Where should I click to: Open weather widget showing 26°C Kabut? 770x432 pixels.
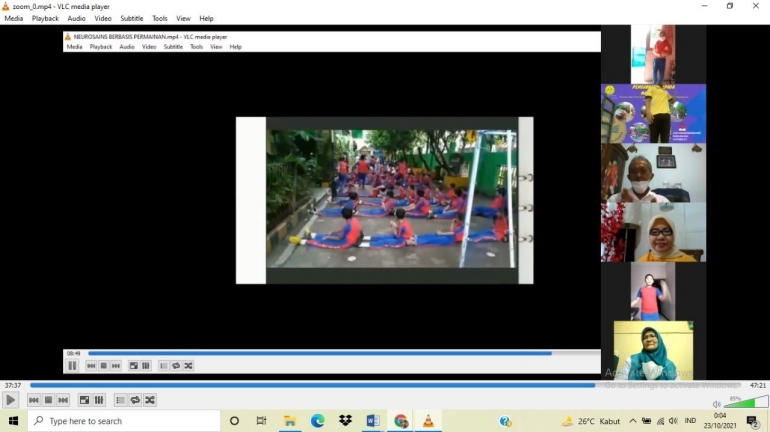click(591, 421)
